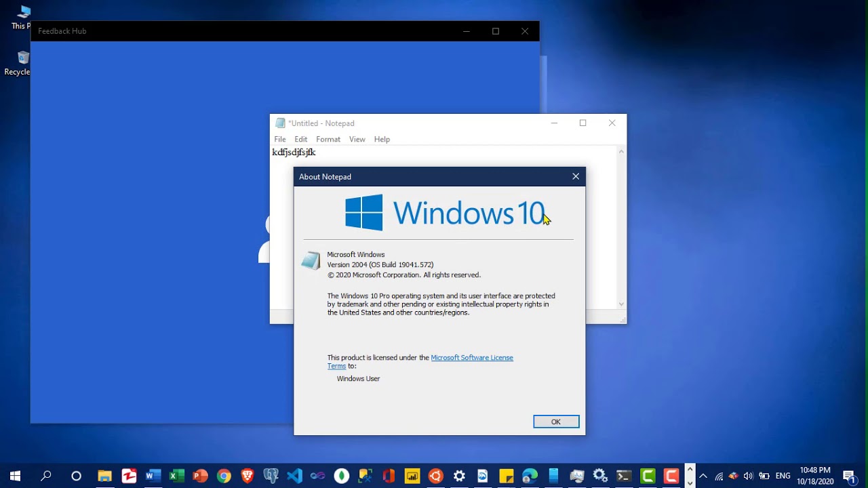Click the battery tray icon
The width and height of the screenshot is (868, 488).
764,476
